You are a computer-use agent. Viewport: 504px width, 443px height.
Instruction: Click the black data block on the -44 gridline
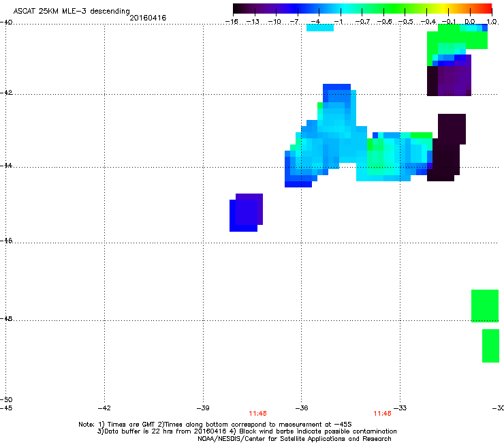point(446,148)
